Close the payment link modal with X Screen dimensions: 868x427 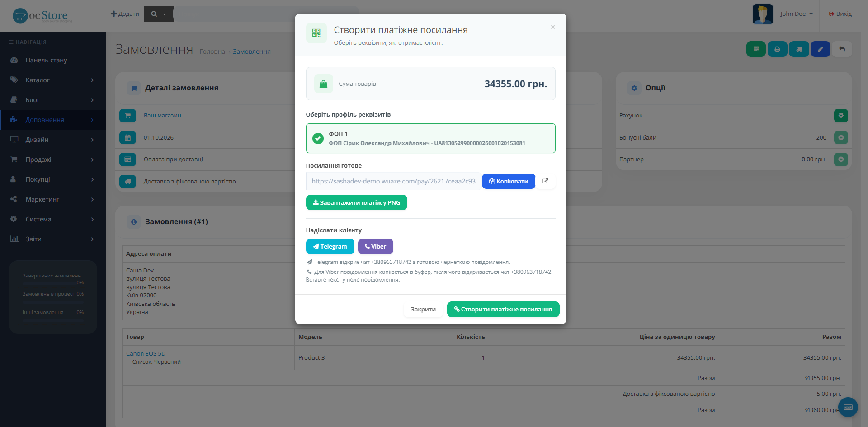point(552,27)
